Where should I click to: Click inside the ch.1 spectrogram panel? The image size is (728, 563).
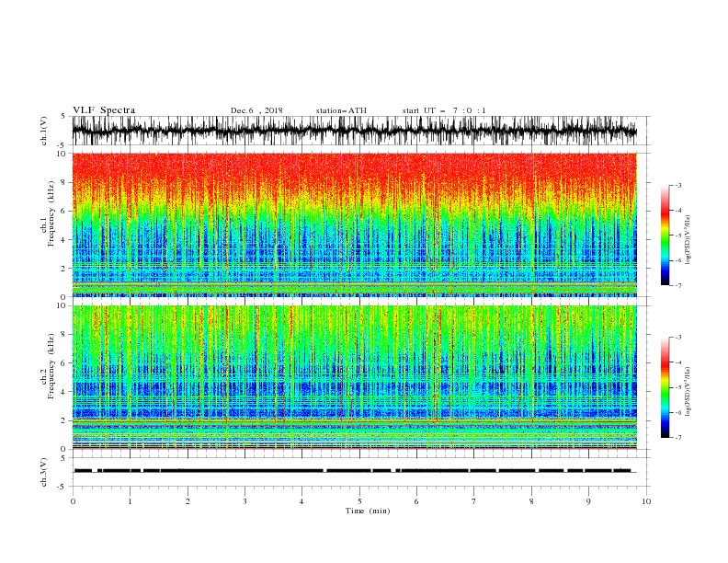point(354,224)
